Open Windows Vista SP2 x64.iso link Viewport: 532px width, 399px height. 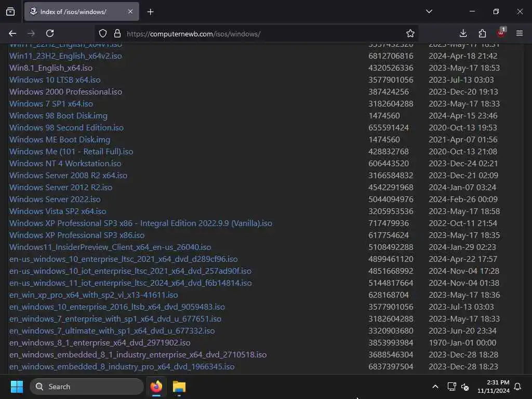pyautogui.click(x=58, y=211)
